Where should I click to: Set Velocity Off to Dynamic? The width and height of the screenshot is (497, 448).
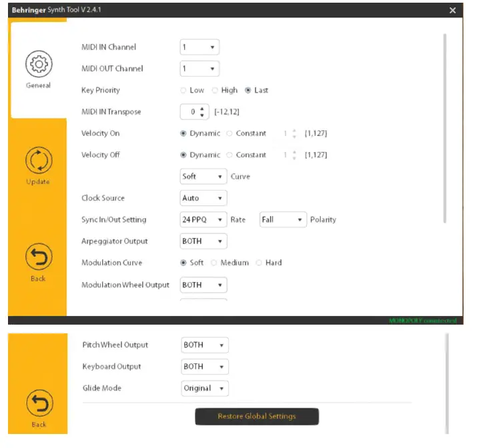point(183,155)
